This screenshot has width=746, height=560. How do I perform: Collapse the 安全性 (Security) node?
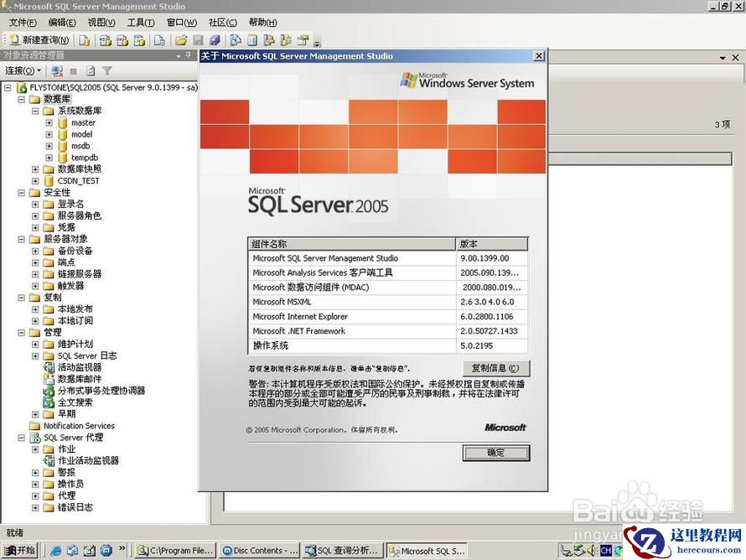click(x=22, y=193)
